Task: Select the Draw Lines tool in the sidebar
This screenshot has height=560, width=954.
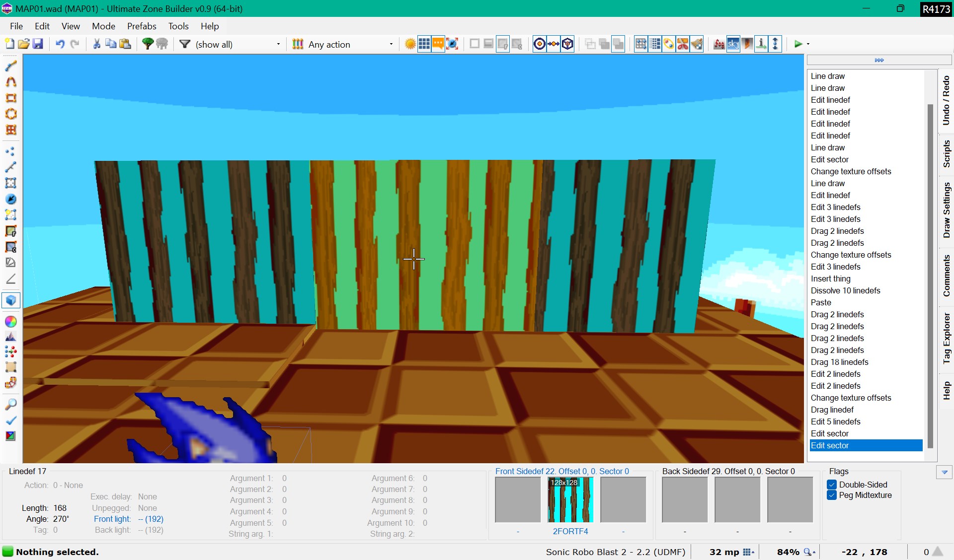Action: [10, 66]
